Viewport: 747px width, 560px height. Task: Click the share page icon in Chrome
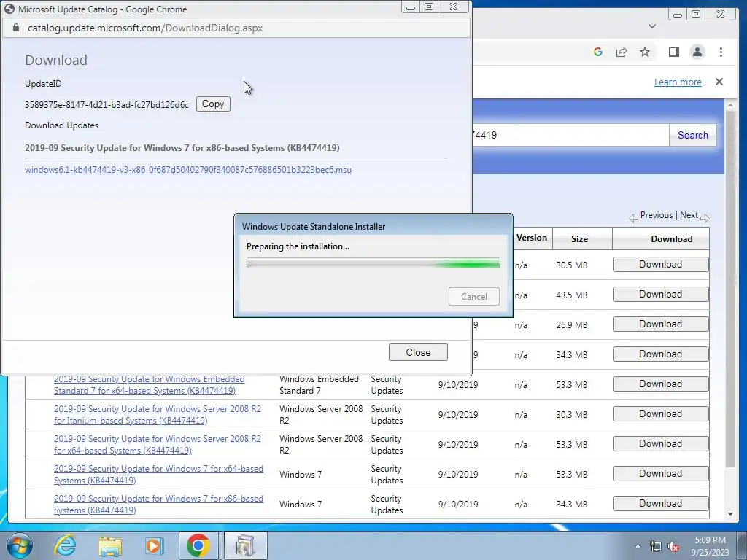pos(622,52)
